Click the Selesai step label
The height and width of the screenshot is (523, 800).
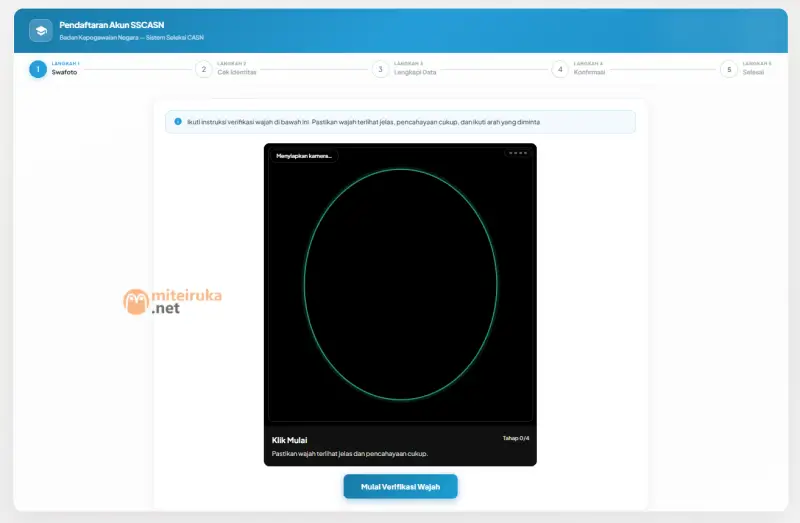(x=753, y=72)
